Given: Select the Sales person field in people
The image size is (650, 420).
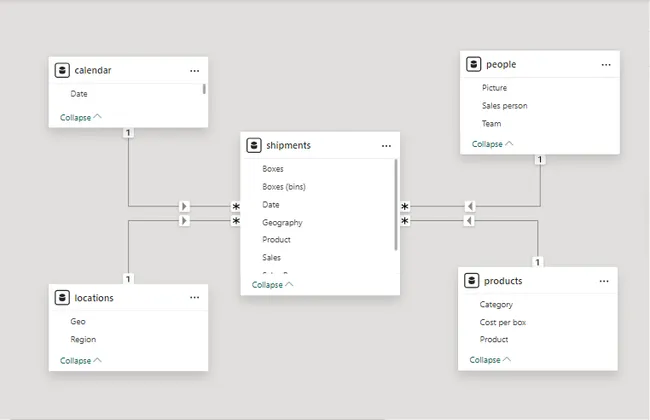Looking at the screenshot, I should [504, 106].
